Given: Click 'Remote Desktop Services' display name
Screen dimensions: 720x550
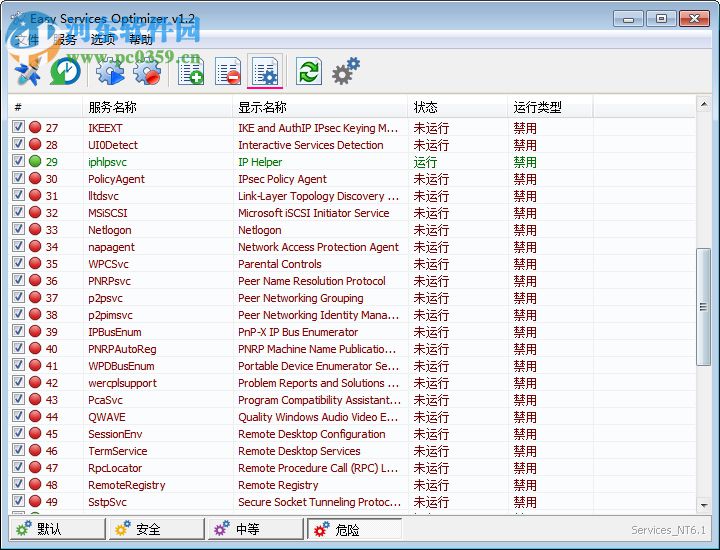Looking at the screenshot, I should (x=299, y=451).
